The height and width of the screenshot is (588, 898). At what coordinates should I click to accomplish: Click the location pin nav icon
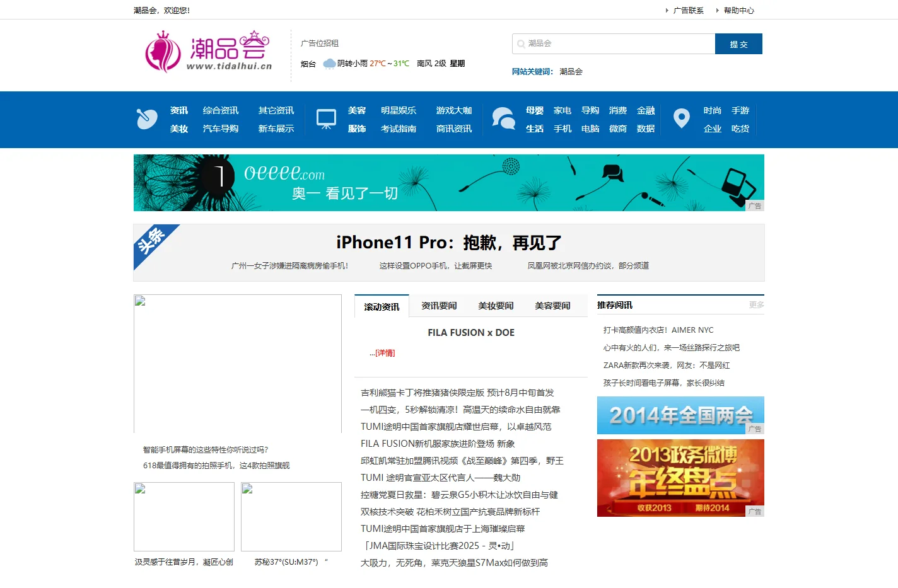pos(682,118)
